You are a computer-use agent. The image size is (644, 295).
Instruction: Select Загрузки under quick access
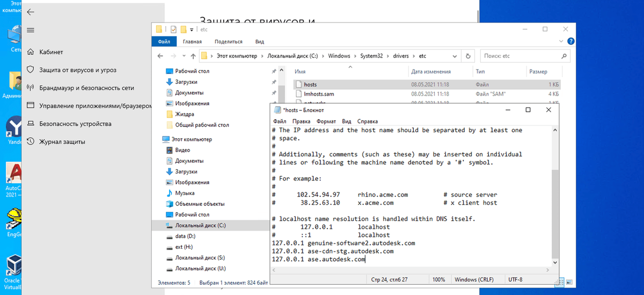pyautogui.click(x=186, y=82)
